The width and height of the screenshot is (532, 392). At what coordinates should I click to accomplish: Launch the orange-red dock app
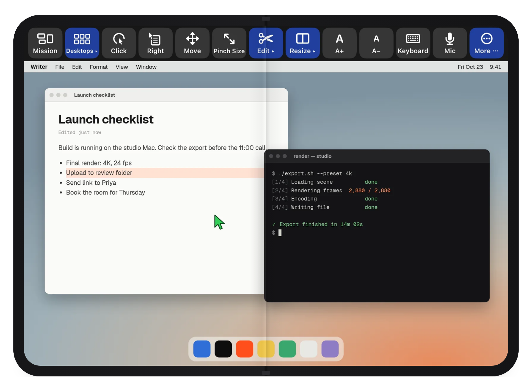(x=245, y=349)
